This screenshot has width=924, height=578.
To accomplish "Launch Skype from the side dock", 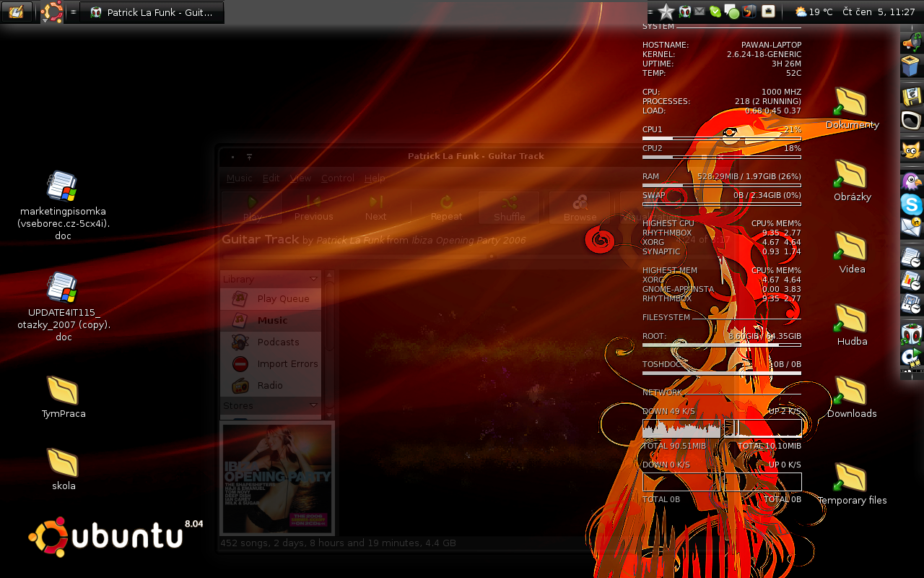I will coord(912,204).
